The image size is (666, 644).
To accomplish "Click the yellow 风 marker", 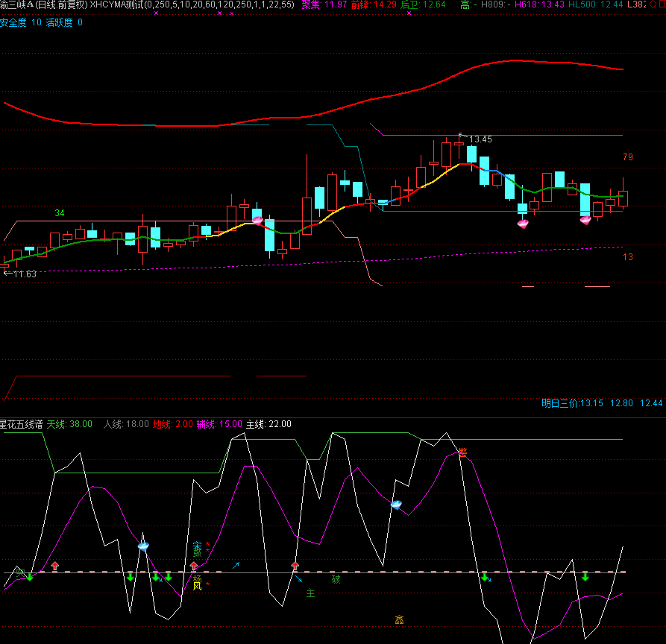I will (x=197, y=587).
